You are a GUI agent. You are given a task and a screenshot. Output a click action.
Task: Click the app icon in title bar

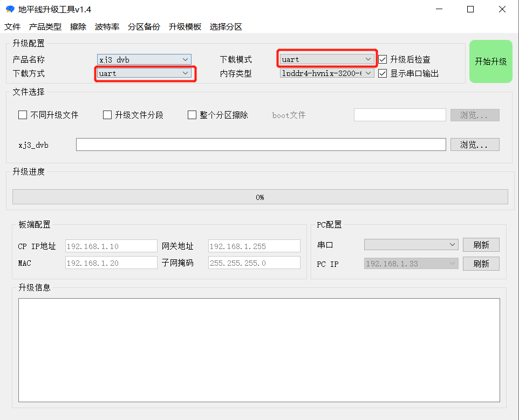10,9
